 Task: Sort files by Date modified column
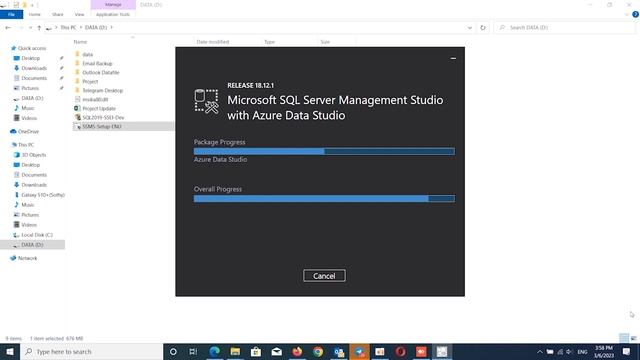213,42
